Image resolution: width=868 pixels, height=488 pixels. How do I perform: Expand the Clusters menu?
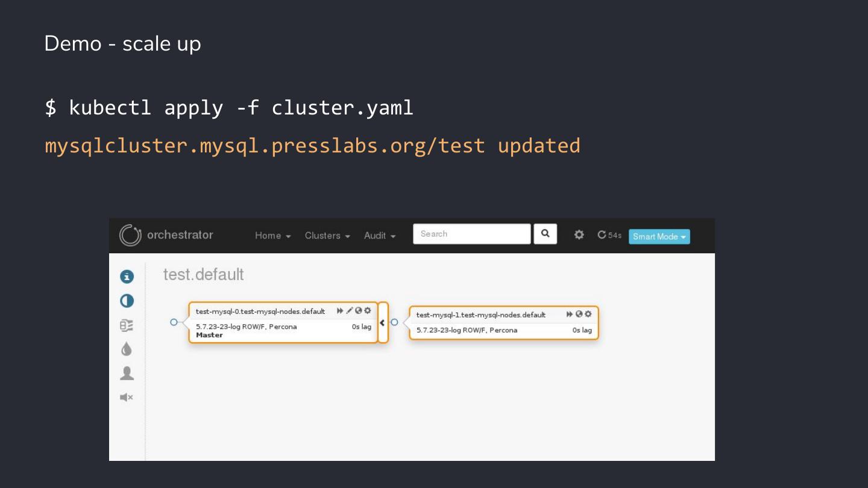click(x=327, y=236)
